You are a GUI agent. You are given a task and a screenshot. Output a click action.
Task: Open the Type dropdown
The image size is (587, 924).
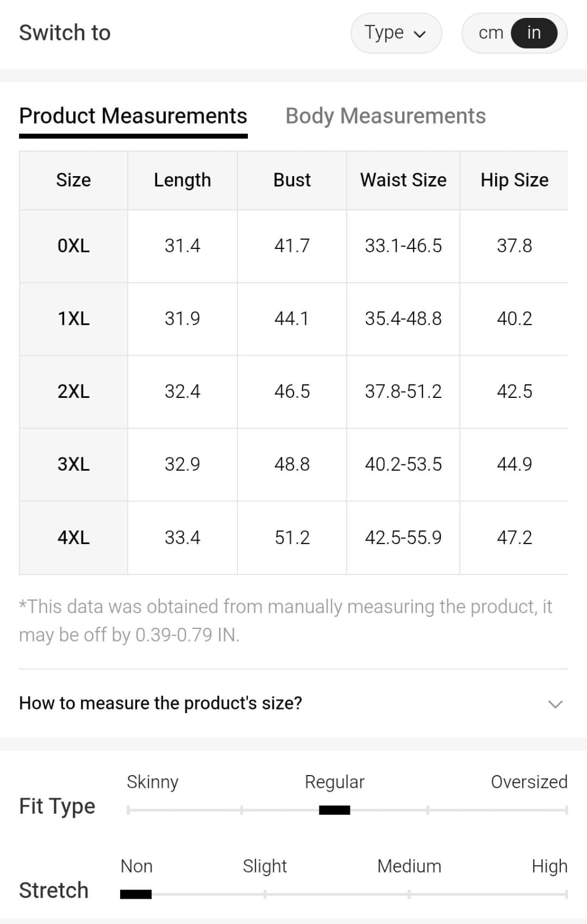pos(396,33)
